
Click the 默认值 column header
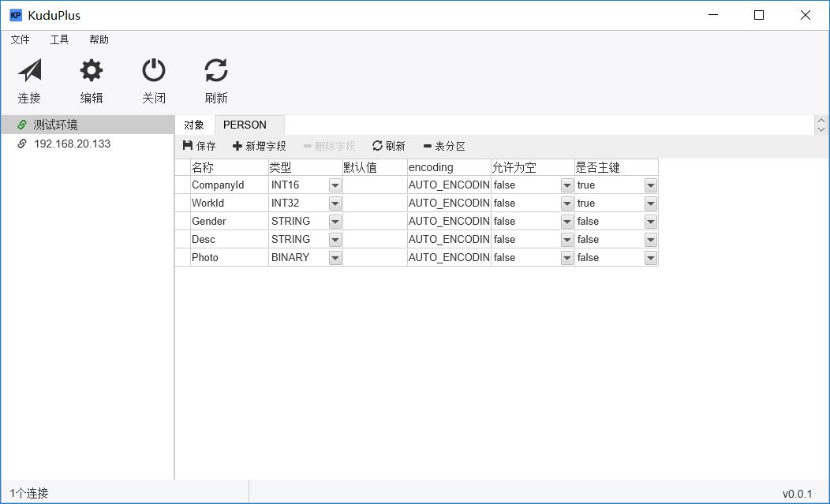376,167
